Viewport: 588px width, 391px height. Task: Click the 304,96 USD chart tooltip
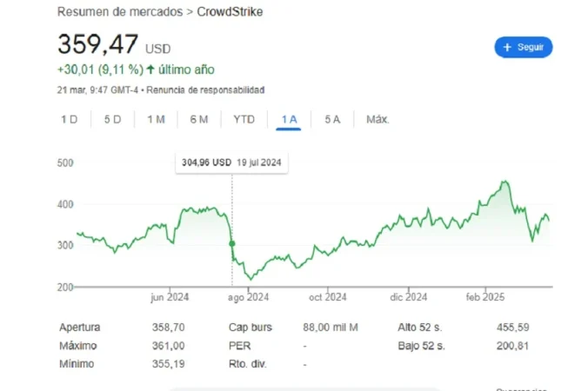coord(231,162)
